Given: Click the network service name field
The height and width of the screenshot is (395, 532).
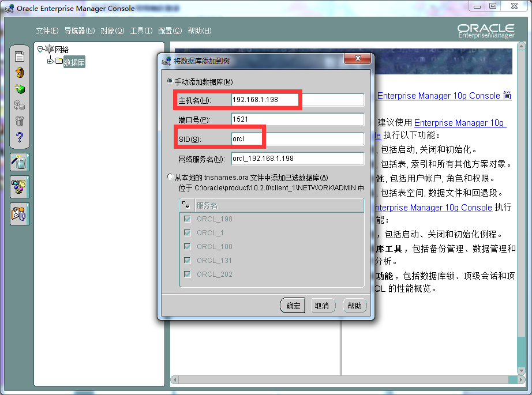Looking at the screenshot, I should click(298, 159).
